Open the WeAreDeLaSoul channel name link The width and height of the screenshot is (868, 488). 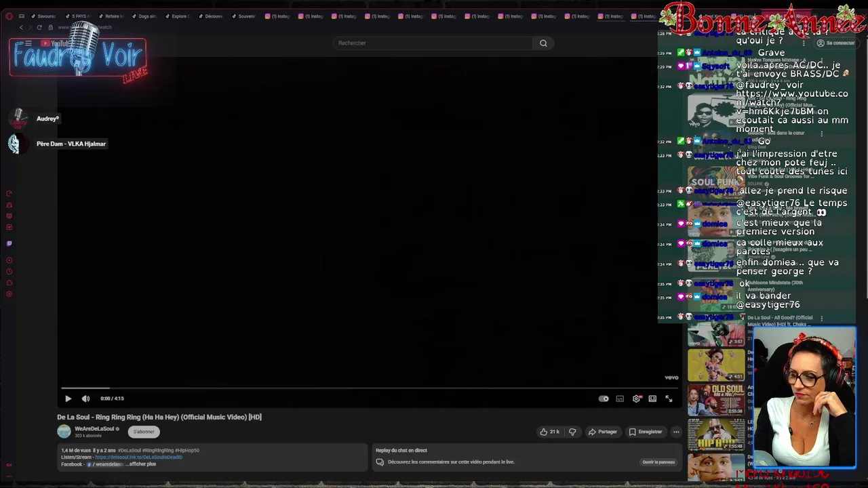coord(94,428)
